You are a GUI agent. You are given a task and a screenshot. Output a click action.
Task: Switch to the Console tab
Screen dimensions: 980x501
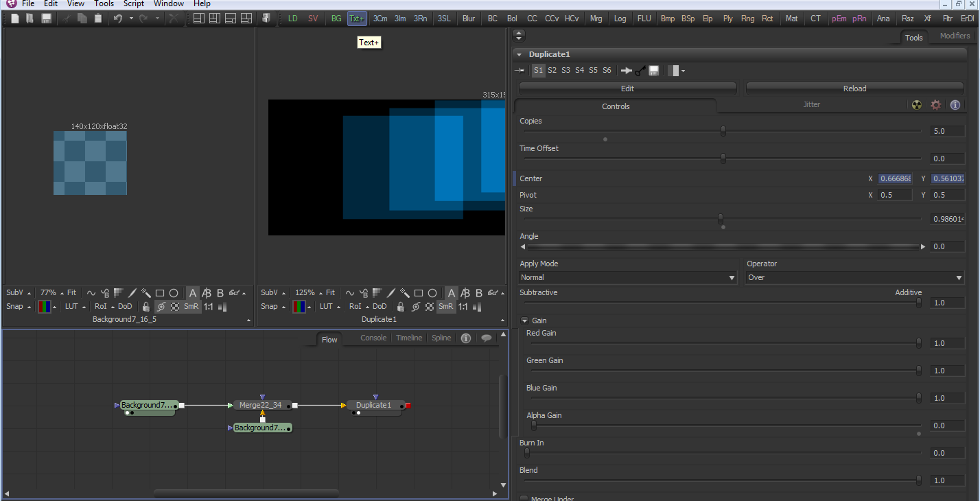(x=373, y=338)
